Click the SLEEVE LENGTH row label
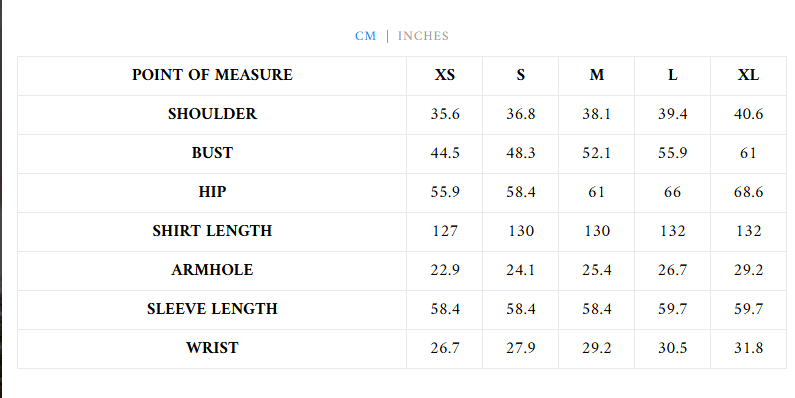This screenshot has width=795, height=398. [x=212, y=309]
